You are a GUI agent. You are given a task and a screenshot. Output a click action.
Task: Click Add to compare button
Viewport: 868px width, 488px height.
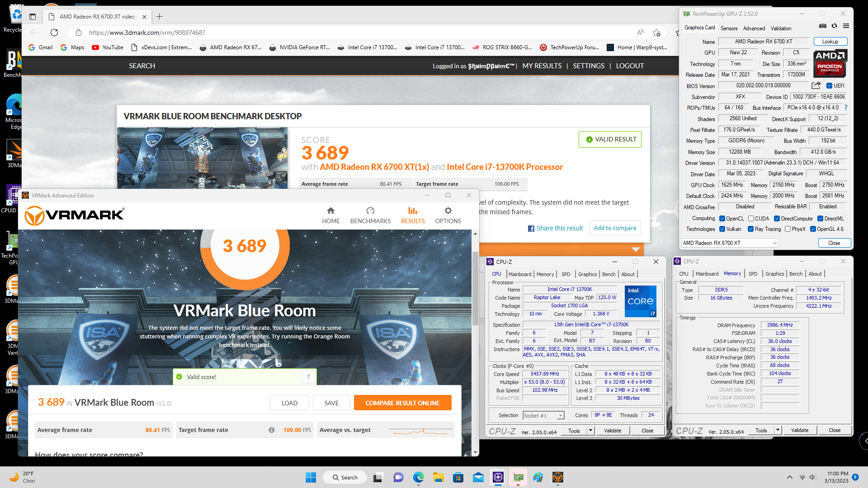point(615,228)
